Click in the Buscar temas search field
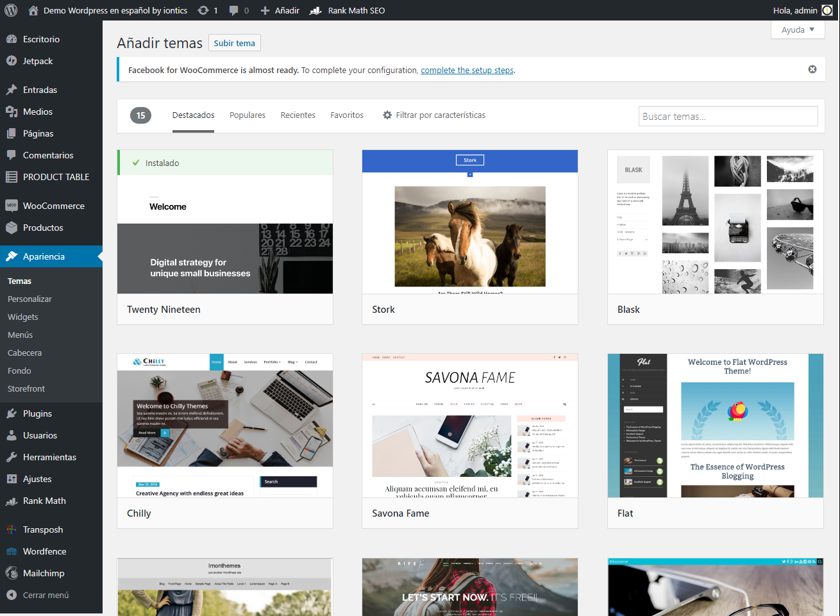 pos(728,116)
